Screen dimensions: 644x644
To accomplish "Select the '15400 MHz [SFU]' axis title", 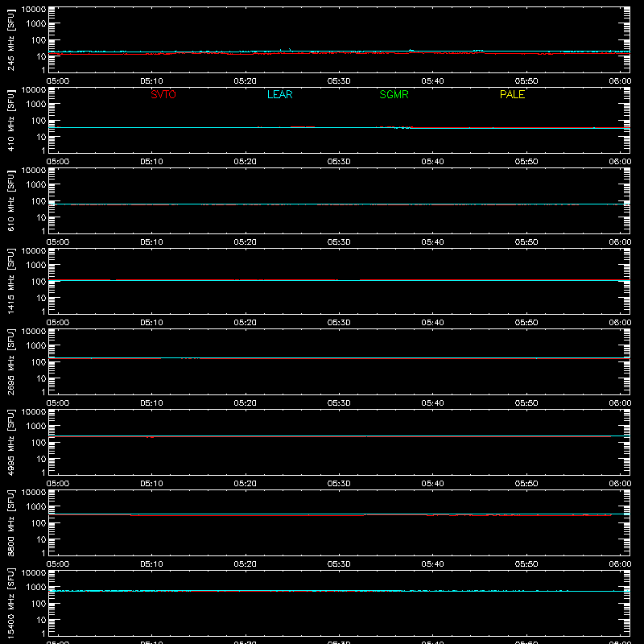I will (11, 603).
